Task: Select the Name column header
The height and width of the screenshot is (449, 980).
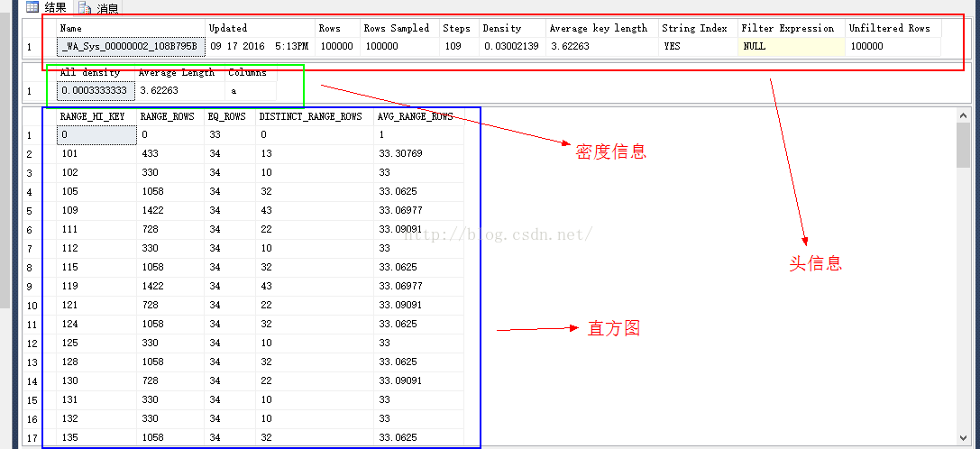Action: pos(131,28)
